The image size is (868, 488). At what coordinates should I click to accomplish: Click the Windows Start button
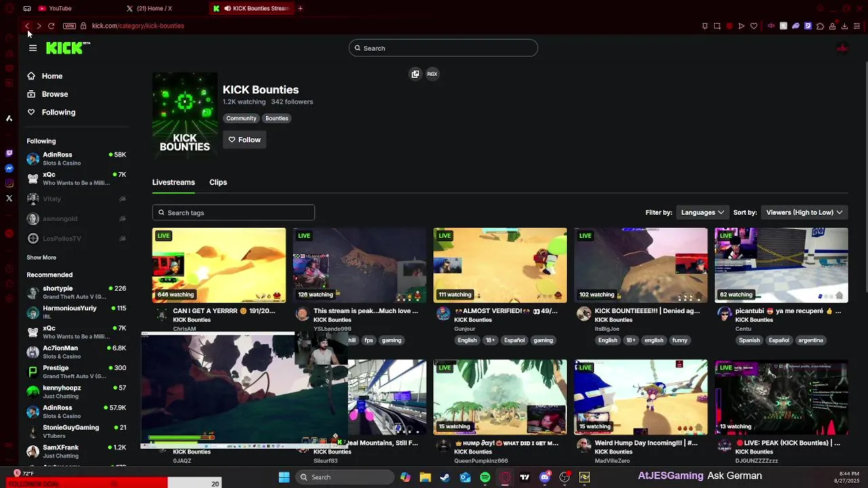click(x=284, y=477)
